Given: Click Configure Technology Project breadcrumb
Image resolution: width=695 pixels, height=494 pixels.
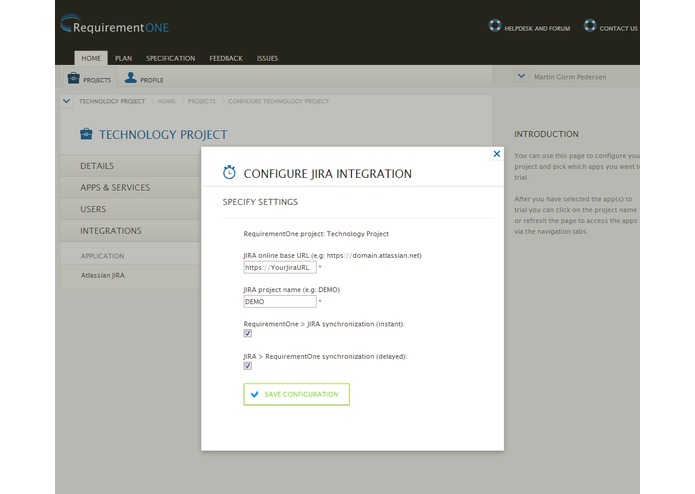Looking at the screenshot, I should [279, 101].
